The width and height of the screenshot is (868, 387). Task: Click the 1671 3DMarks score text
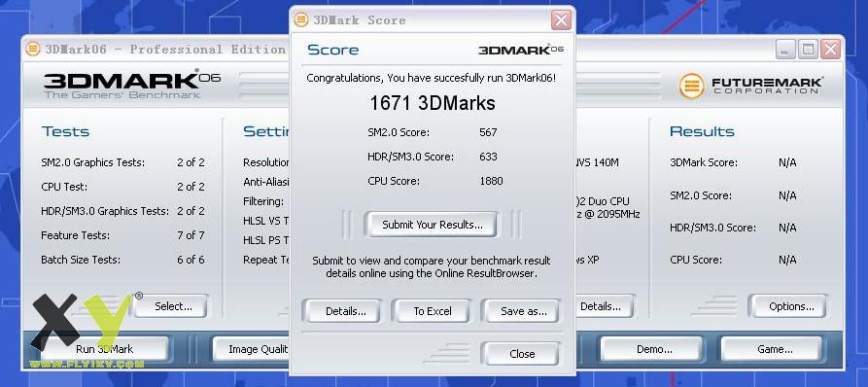pyautogui.click(x=433, y=103)
